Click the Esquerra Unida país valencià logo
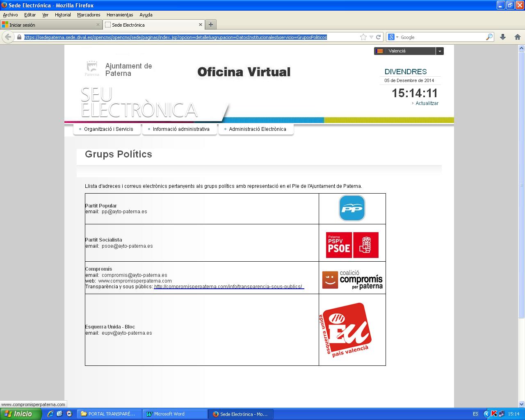The height and width of the screenshot is (420, 525). pyautogui.click(x=345, y=330)
